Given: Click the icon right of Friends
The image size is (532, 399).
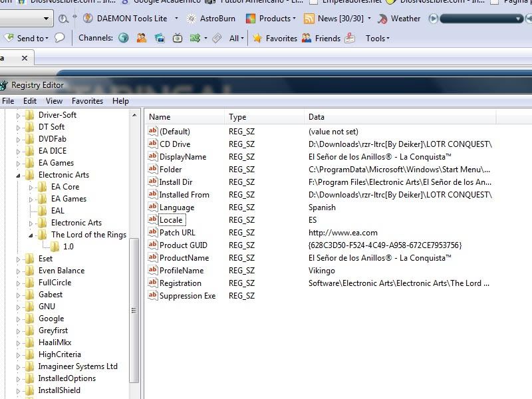Looking at the screenshot, I should [x=350, y=38].
